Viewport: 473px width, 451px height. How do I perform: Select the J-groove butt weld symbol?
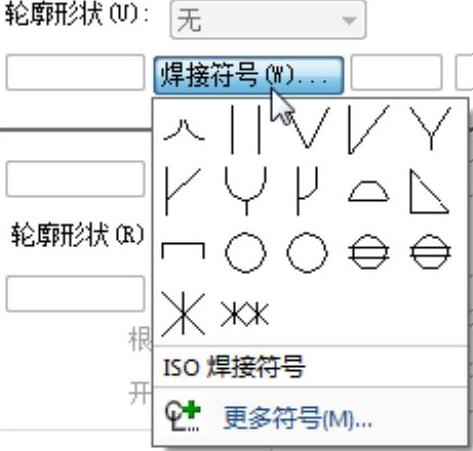tap(307, 191)
